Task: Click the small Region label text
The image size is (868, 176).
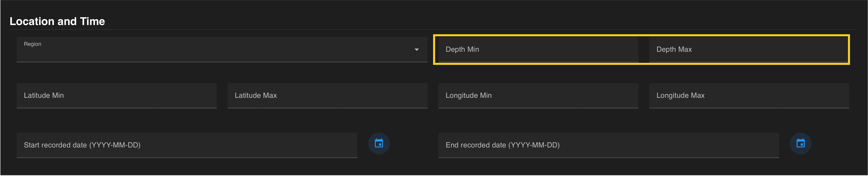Action: point(32,44)
